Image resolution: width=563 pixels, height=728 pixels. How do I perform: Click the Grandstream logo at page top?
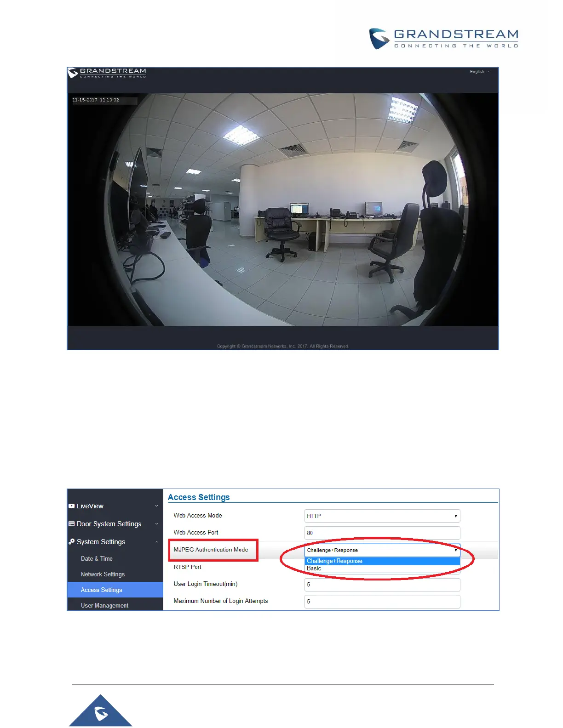tap(444, 39)
